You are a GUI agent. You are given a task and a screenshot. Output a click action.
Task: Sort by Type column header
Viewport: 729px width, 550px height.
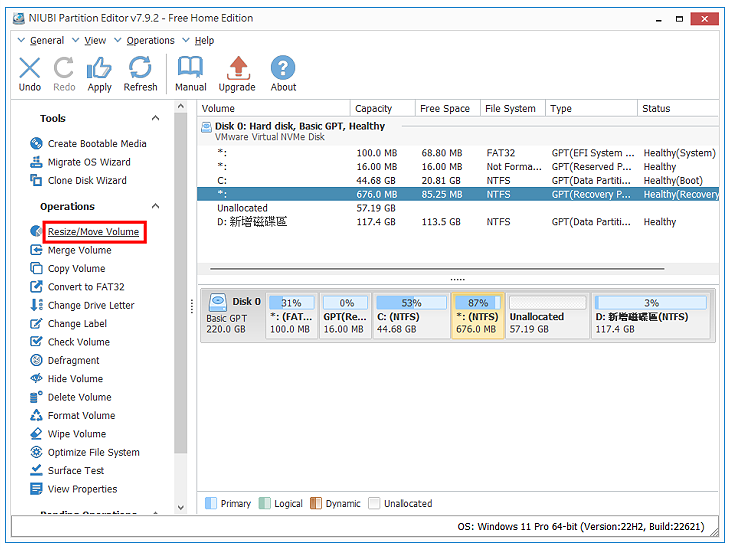pyautogui.click(x=591, y=108)
